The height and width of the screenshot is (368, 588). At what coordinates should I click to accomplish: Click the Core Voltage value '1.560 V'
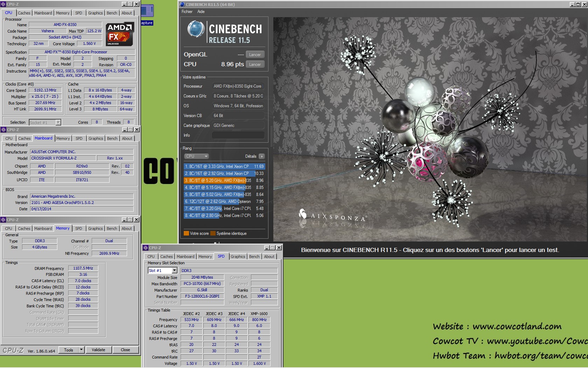[x=90, y=43]
